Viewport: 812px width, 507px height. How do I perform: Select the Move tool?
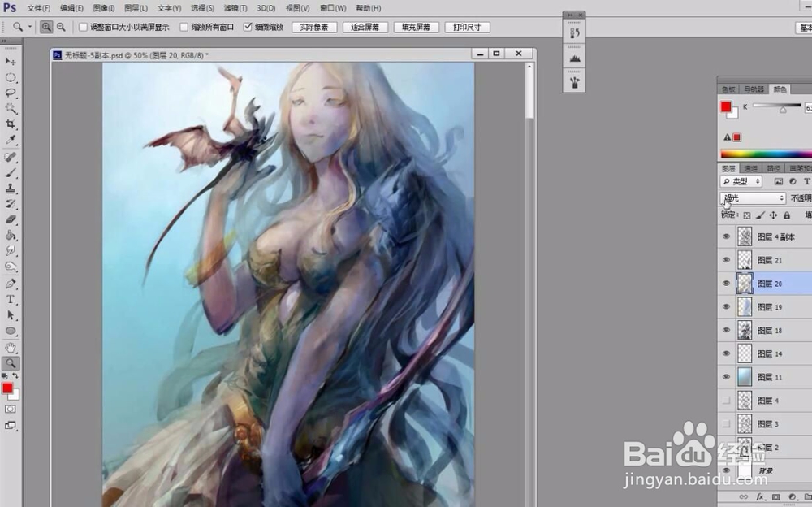[11, 61]
